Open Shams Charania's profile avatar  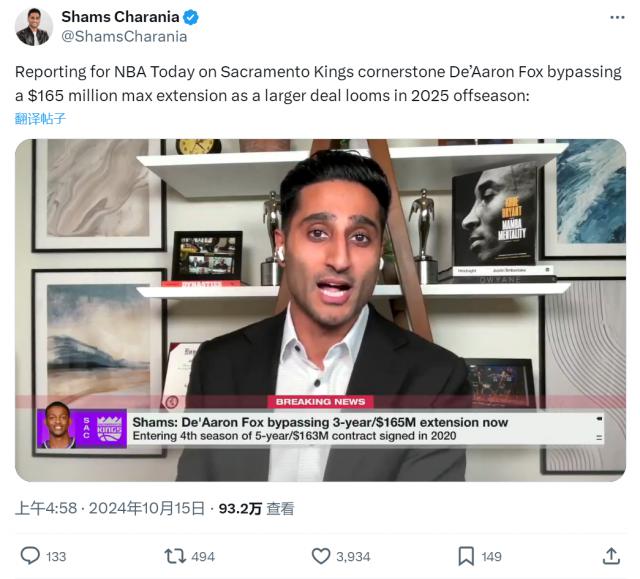tap(34, 27)
